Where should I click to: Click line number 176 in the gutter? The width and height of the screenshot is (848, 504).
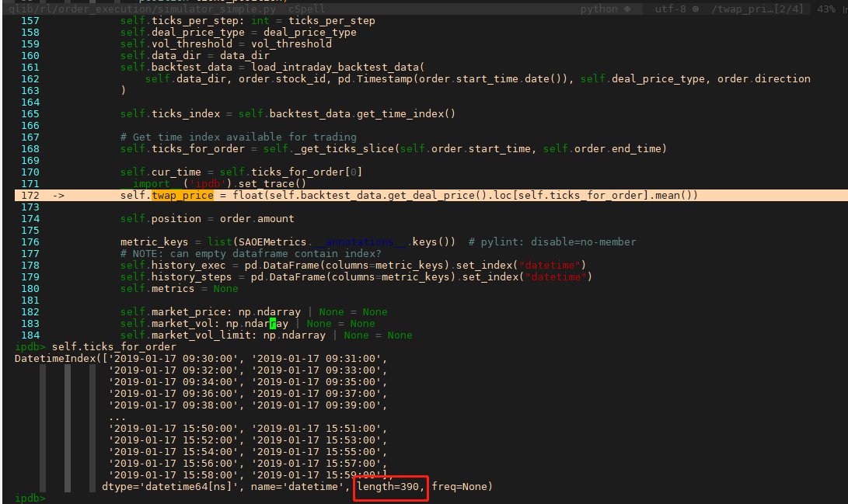click(x=30, y=242)
